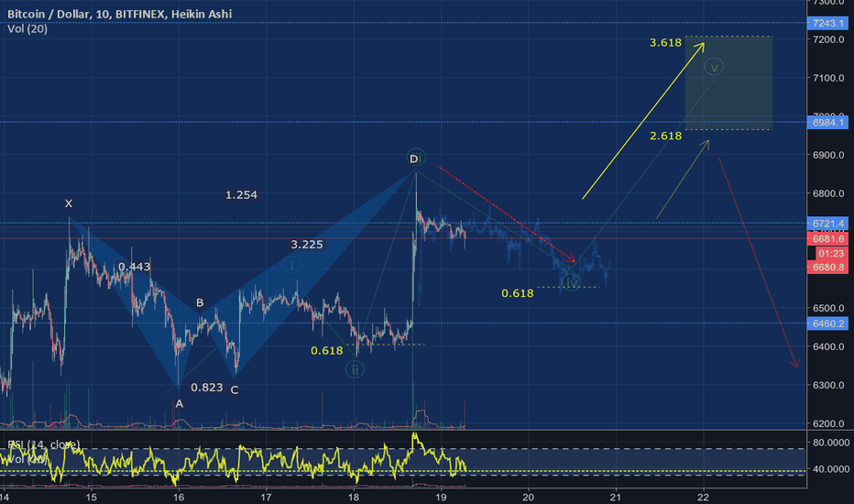854x504 pixels.
Task: Select the long yellow projection arrow
Action: click(x=643, y=121)
